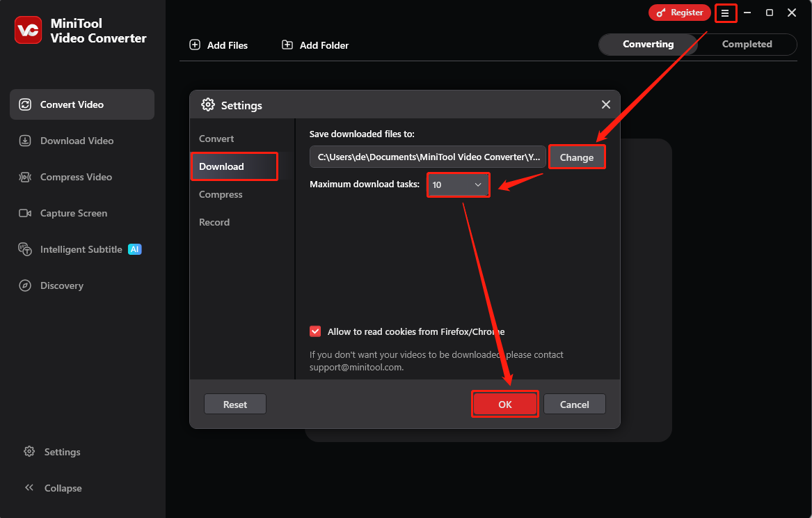
Task: Select the Record settings tab
Action: coord(214,222)
